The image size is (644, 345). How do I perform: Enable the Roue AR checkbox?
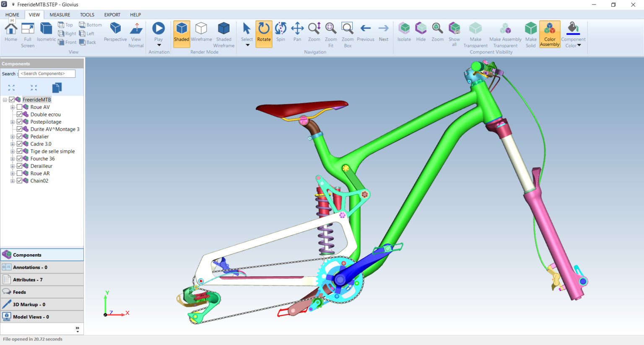tap(19, 173)
